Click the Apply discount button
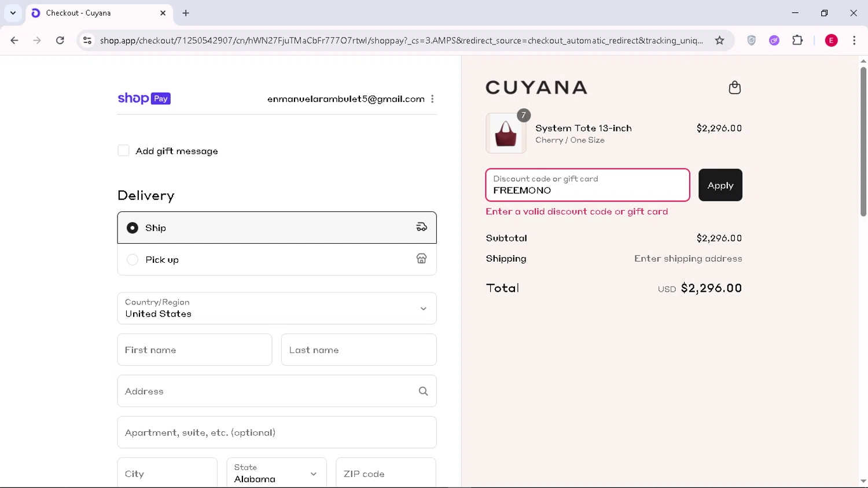 720,185
